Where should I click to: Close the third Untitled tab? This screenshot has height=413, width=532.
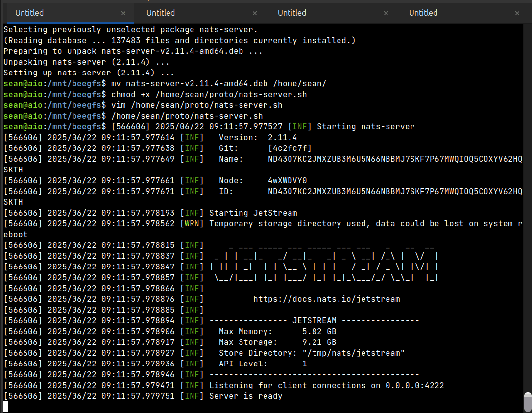386,13
